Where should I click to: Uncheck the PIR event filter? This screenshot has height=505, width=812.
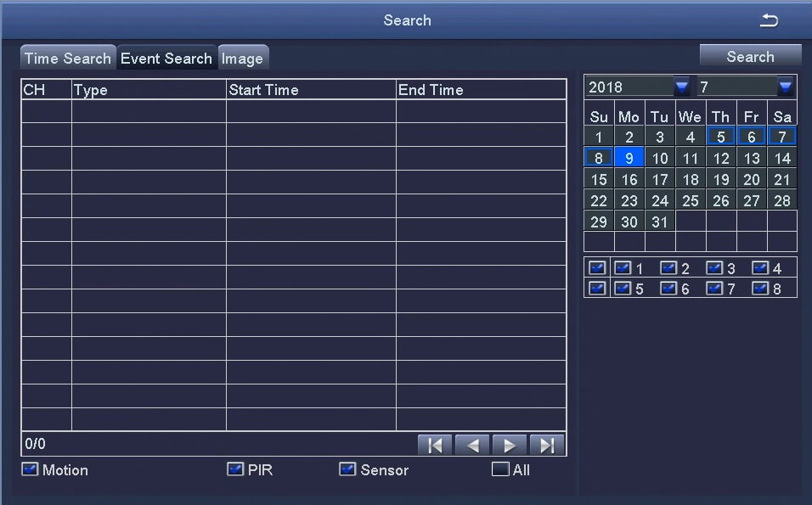pyautogui.click(x=235, y=469)
